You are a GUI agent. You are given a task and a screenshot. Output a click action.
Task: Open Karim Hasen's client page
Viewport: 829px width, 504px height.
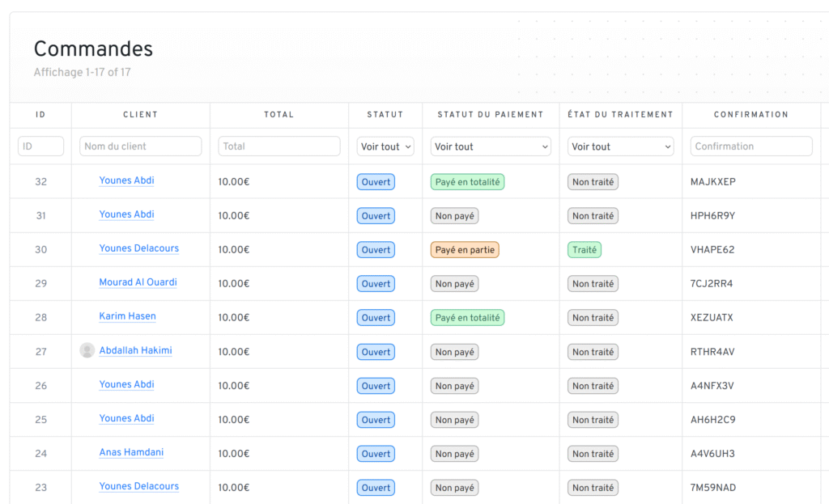tap(127, 316)
